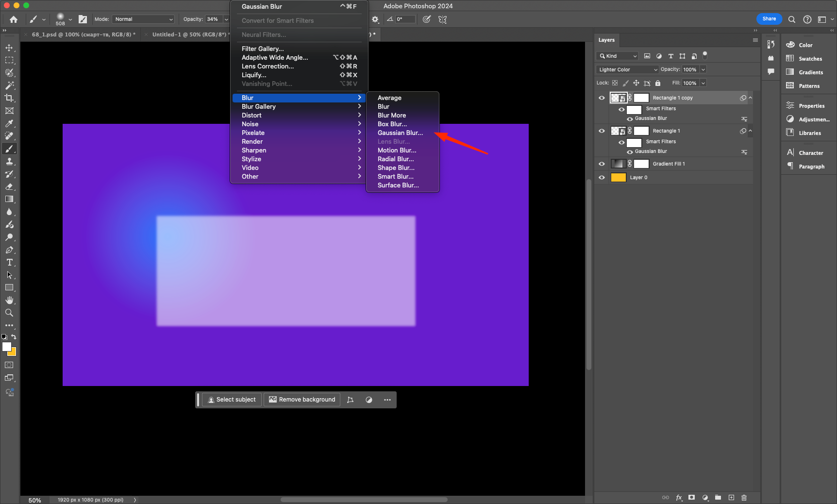
Task: Select the Spot Healing Brush tool
Action: [x=9, y=136]
